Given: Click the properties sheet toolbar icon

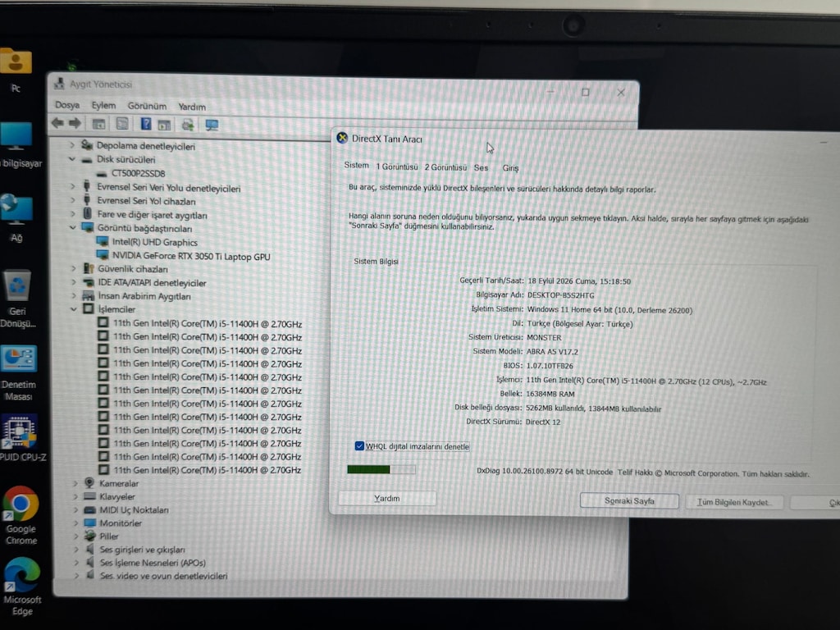Looking at the screenshot, I should coord(122,125).
